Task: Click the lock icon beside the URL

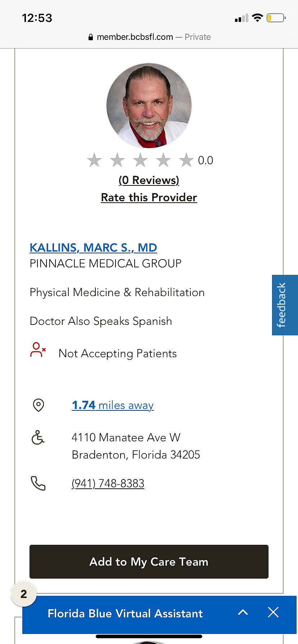Action: point(91,37)
